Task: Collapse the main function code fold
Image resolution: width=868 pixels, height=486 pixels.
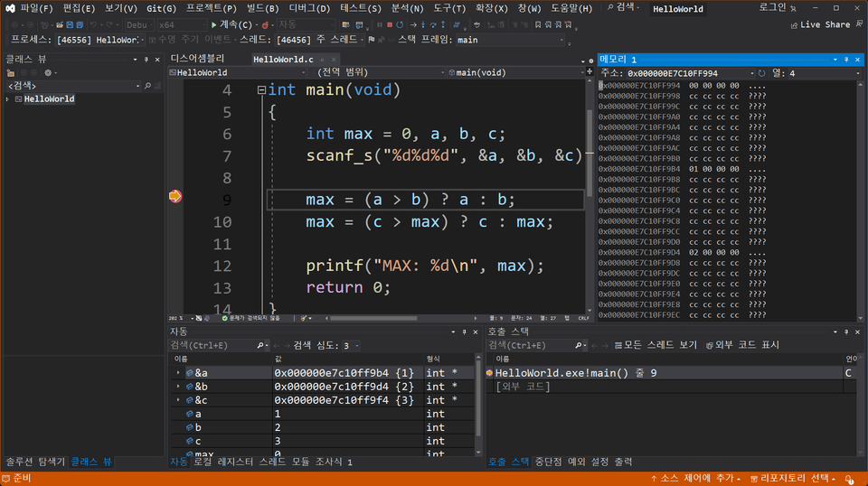Action: [261, 90]
